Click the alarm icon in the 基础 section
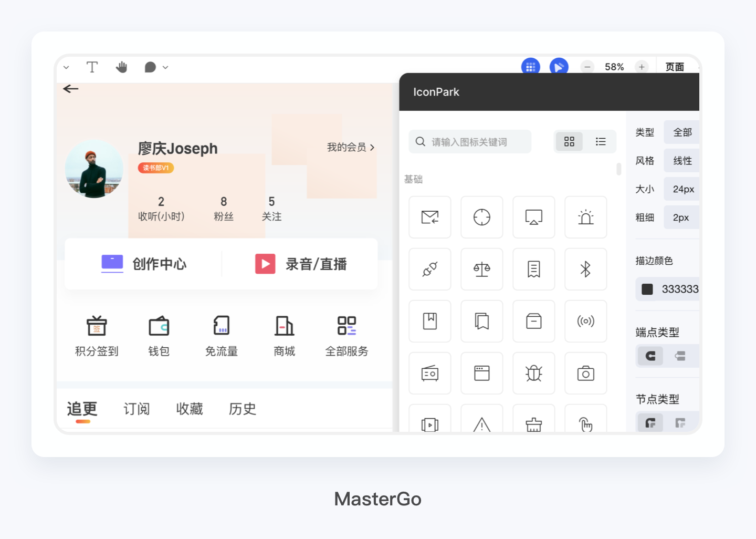756x539 pixels. (585, 216)
